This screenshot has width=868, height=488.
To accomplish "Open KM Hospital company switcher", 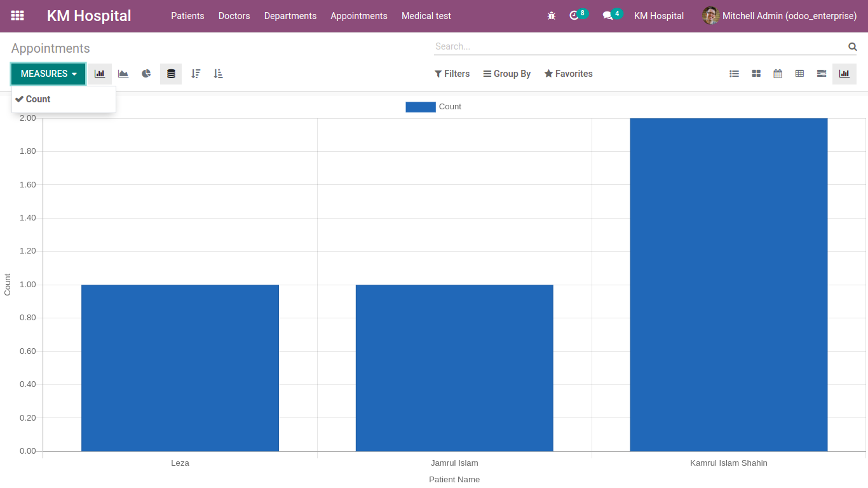I will [x=659, y=16].
